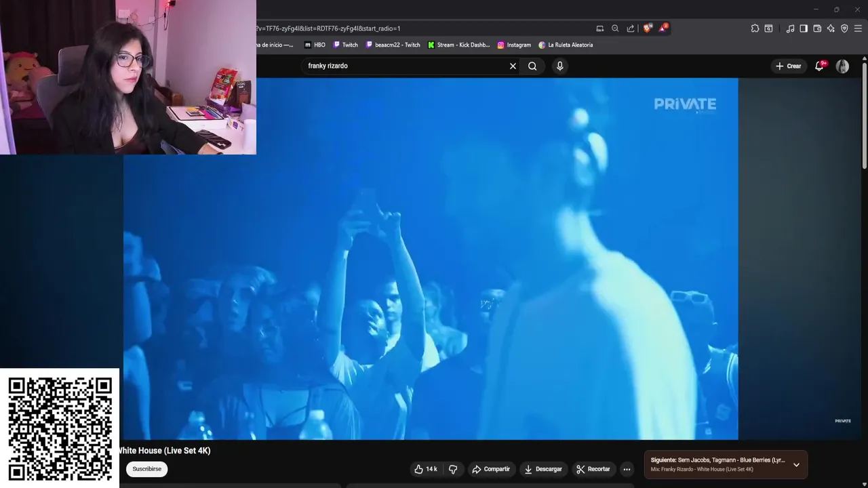Expand the Siguiente playlist chevron

(x=796, y=465)
